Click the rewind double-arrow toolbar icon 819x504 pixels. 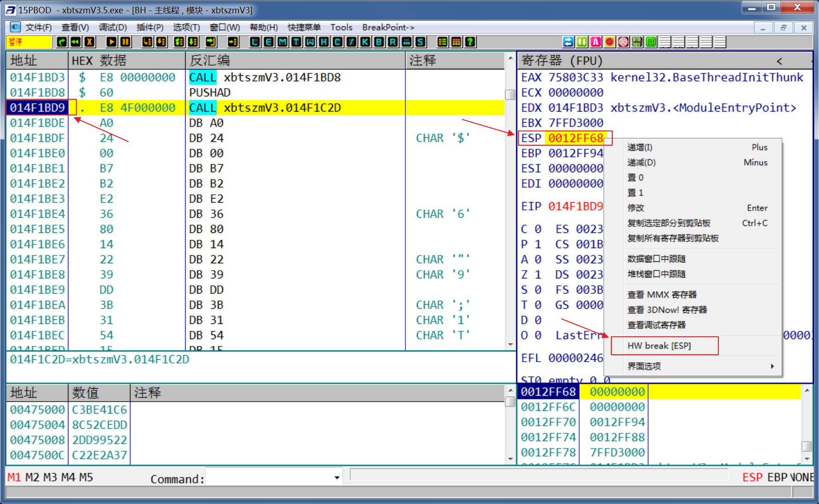point(75,42)
